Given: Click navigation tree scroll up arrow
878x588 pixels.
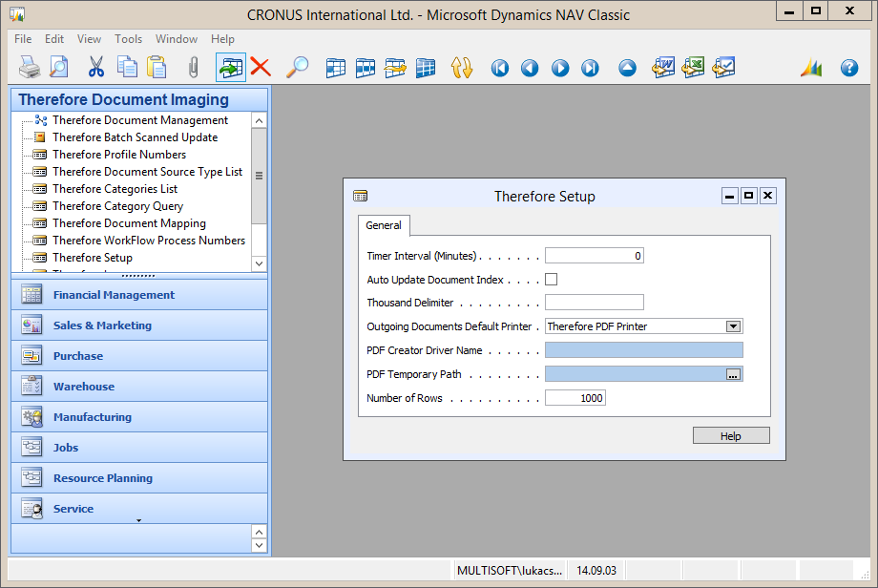Looking at the screenshot, I should tap(259, 120).
